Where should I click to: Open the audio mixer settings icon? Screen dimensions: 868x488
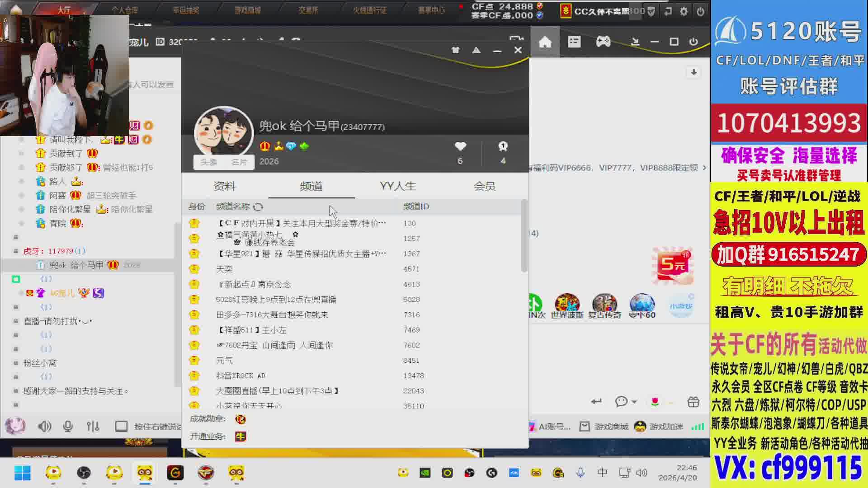pyautogui.click(x=93, y=426)
